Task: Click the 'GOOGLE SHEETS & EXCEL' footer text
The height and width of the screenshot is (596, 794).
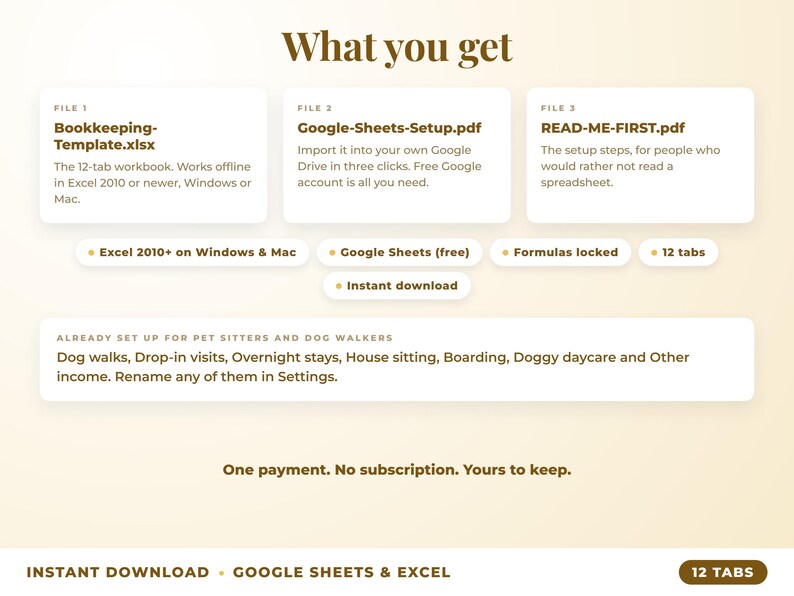Action: pos(341,572)
